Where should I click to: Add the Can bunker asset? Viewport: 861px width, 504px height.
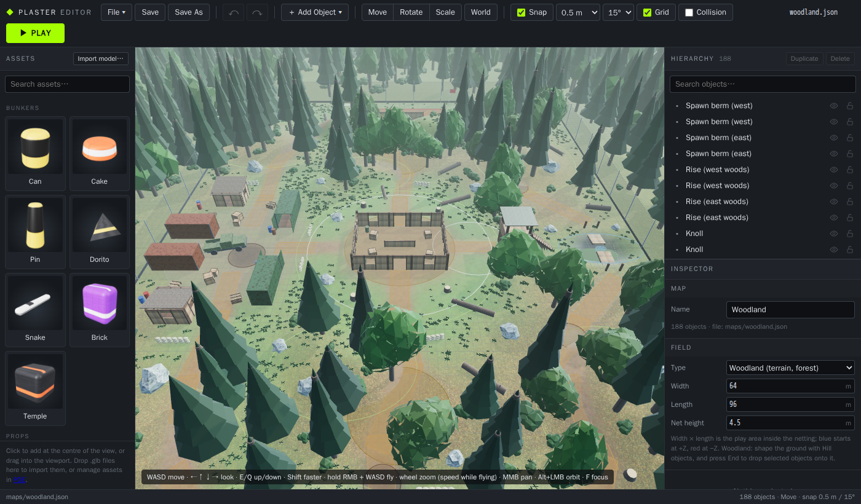35,154
